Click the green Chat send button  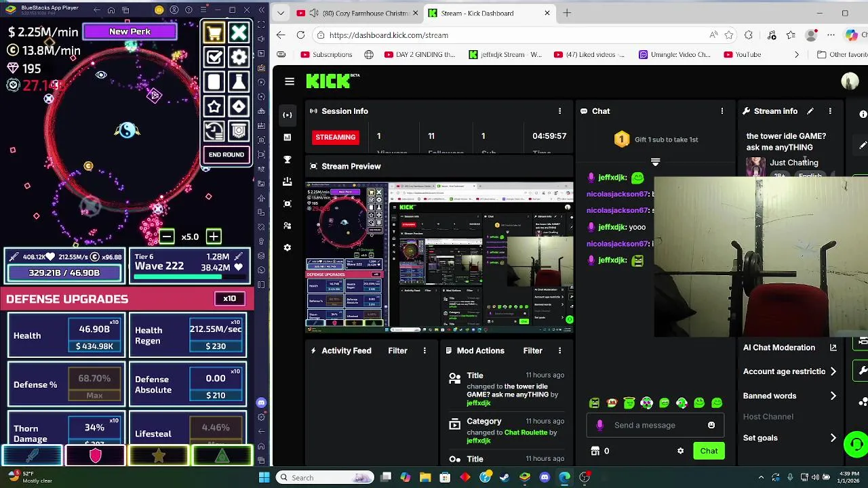tap(709, 451)
